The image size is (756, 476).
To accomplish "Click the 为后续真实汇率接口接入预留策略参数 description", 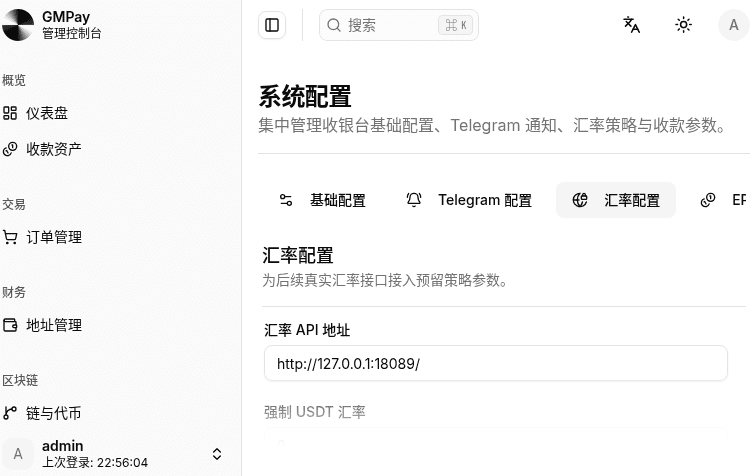I will pos(385,280).
